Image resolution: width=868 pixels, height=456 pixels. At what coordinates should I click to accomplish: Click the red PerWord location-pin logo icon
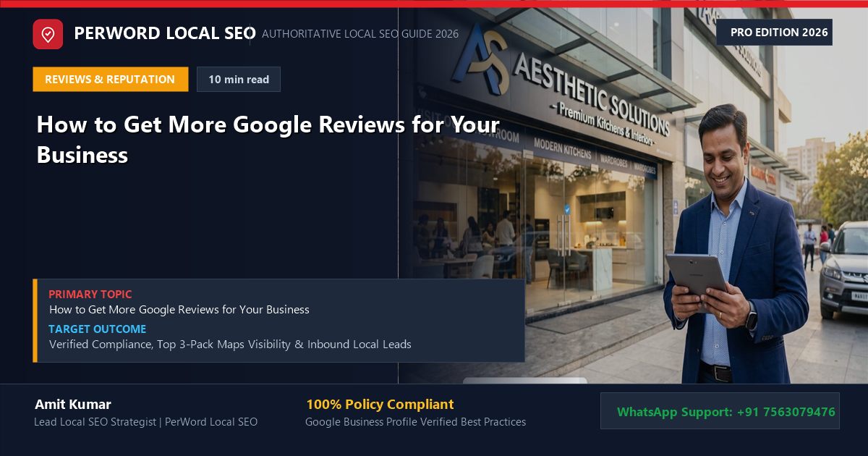[x=48, y=34]
